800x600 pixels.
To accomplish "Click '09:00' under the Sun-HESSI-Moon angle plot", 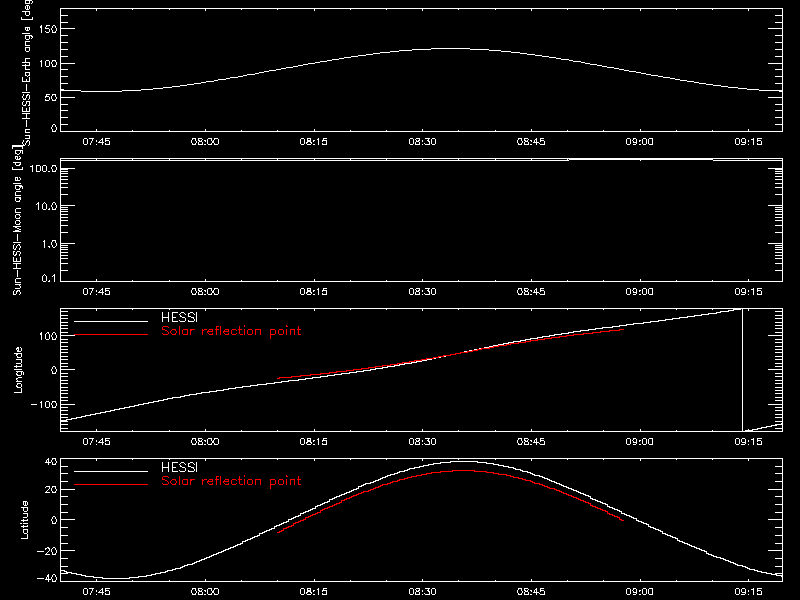I will tap(640, 292).
